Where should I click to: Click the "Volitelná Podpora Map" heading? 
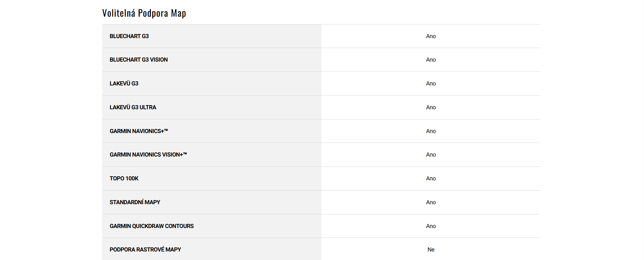click(144, 13)
